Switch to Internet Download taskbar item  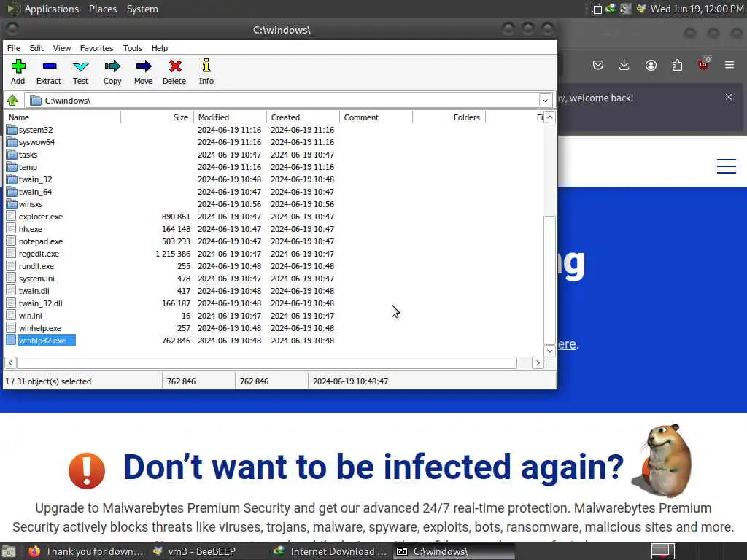pos(330,551)
